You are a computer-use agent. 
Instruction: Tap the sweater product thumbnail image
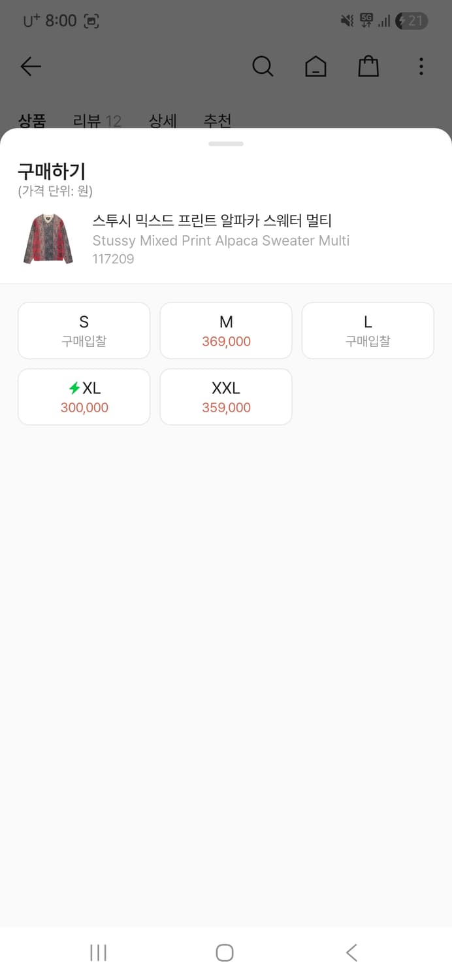(47, 238)
